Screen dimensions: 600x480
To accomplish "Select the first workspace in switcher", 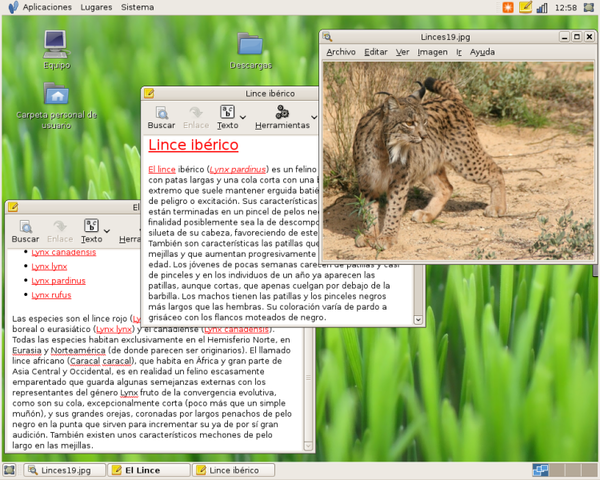I will click(x=540, y=470).
